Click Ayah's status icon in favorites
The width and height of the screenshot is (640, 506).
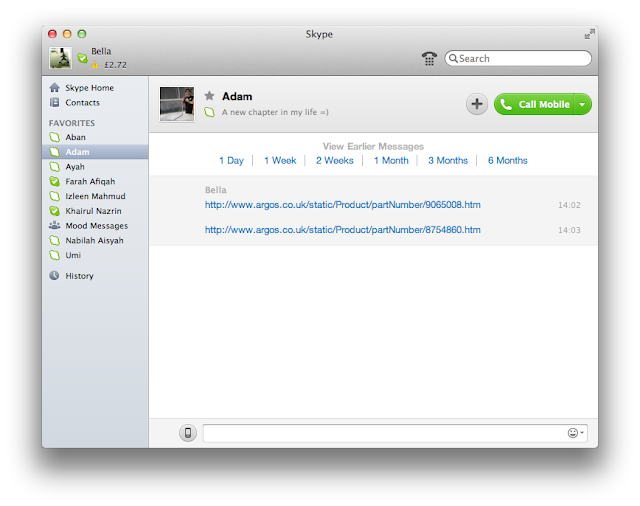(x=54, y=166)
